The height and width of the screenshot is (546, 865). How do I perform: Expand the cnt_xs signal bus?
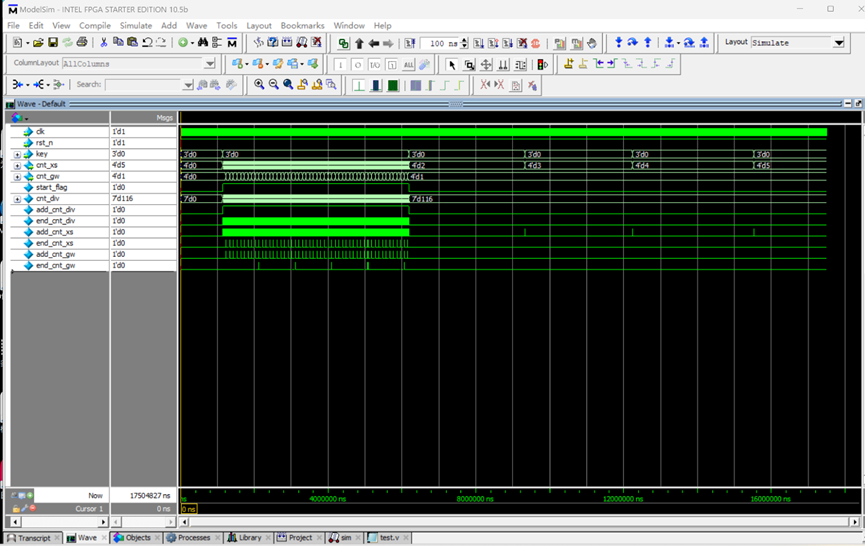(17, 165)
